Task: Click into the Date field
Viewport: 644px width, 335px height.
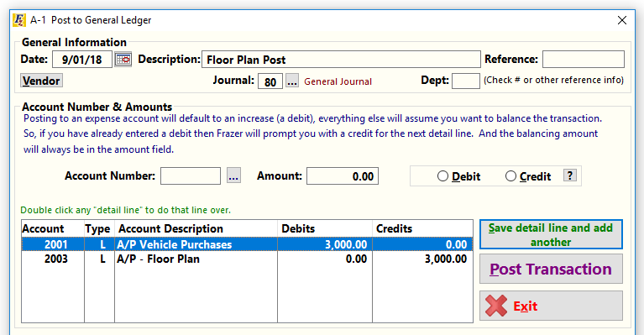Action: [82, 60]
